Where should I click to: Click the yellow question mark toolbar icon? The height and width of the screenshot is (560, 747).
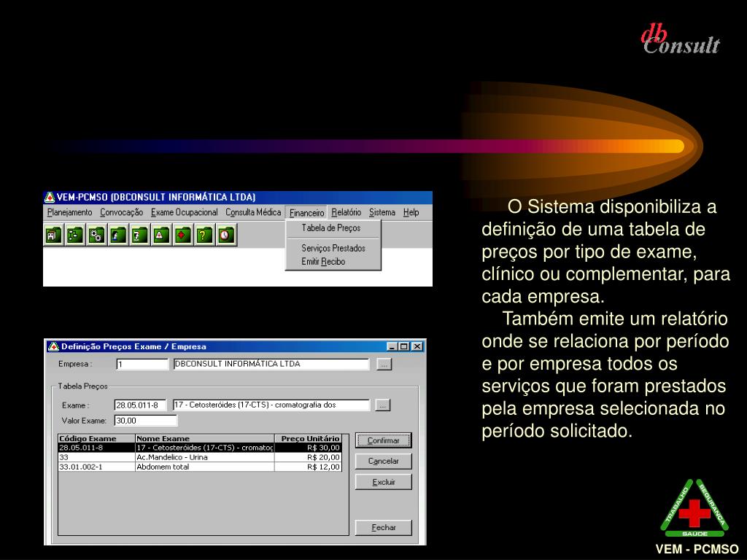204,235
